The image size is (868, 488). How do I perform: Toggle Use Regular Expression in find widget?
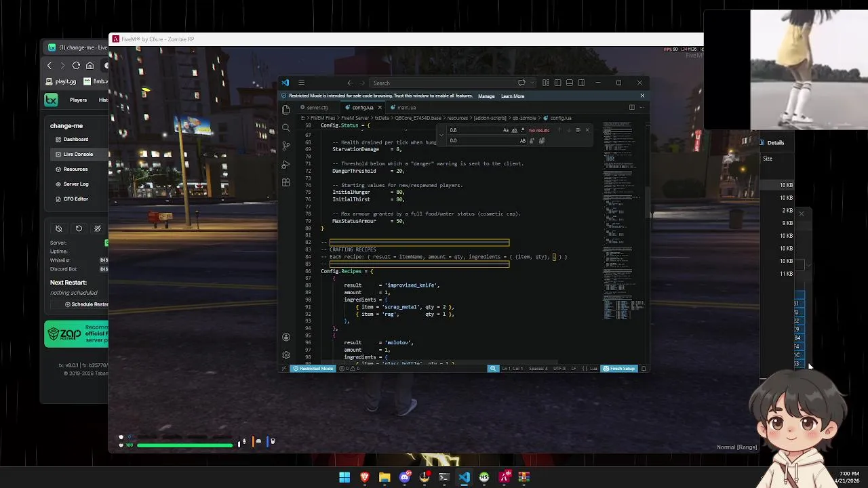522,130
